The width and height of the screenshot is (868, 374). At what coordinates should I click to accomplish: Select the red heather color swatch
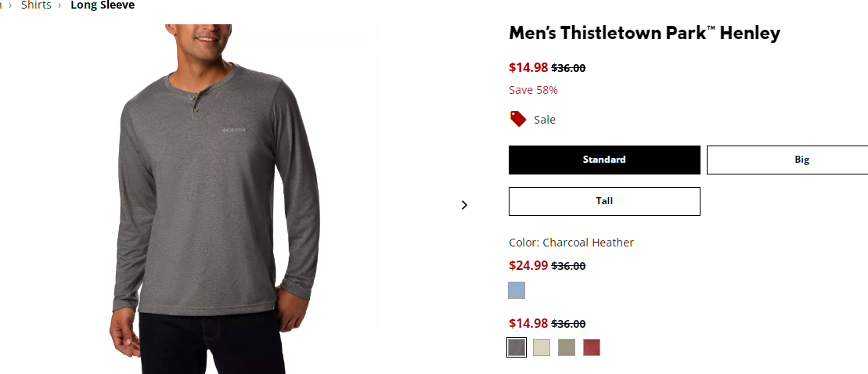click(x=592, y=347)
